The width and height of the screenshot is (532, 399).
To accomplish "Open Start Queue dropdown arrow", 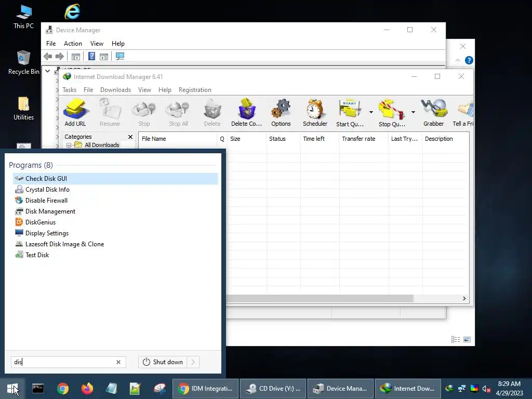I will point(371,112).
